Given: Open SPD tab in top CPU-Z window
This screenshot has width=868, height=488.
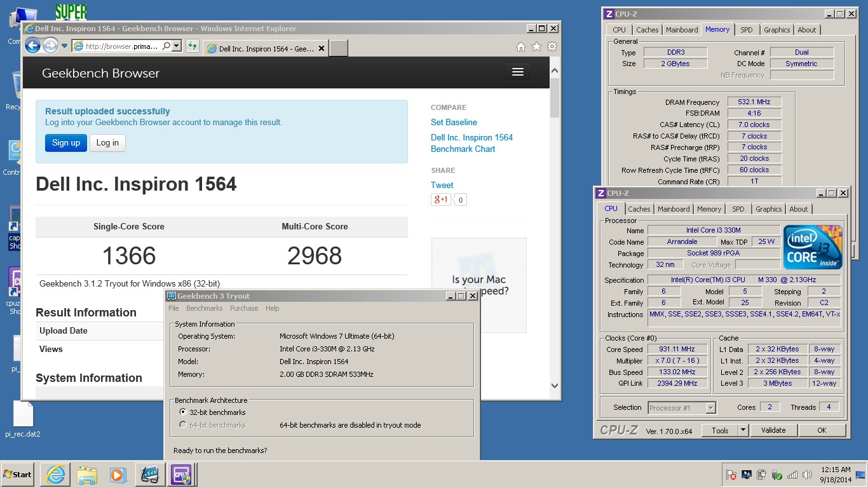Looking at the screenshot, I should pos(747,30).
